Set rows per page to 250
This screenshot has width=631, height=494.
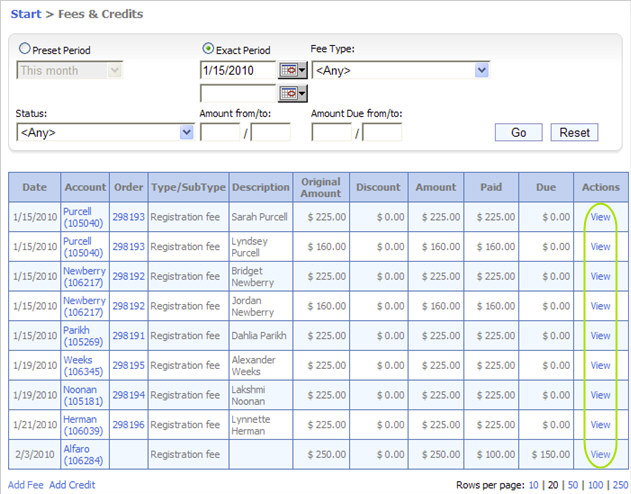click(621, 485)
